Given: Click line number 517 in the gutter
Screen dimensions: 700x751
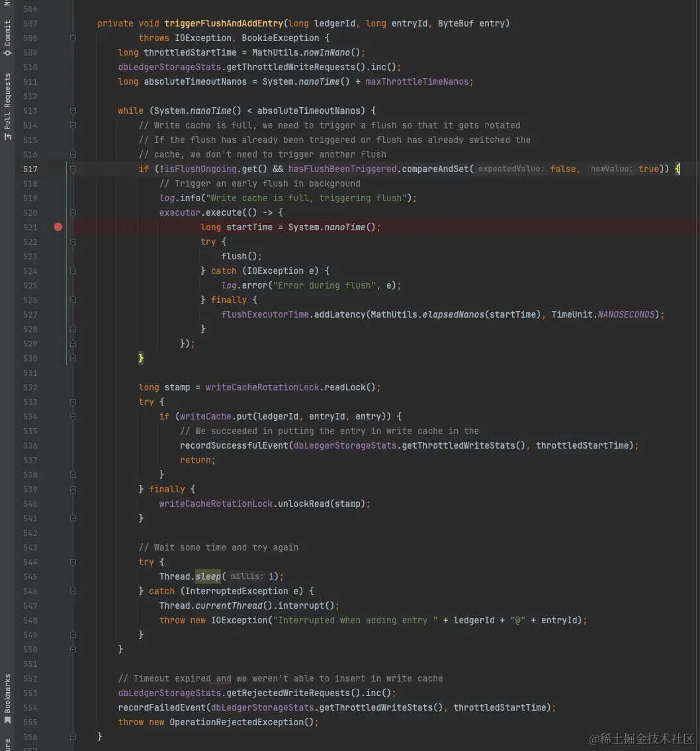Looking at the screenshot, I should point(30,169).
